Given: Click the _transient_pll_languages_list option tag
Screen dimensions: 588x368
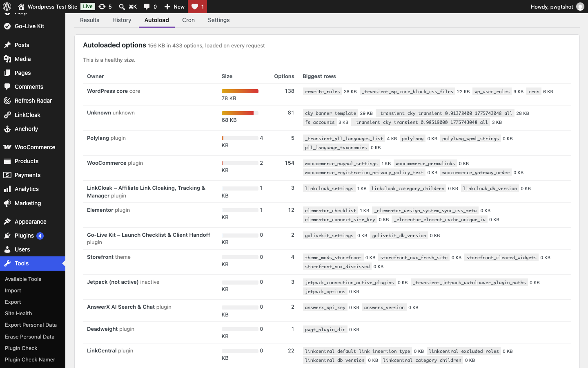Looking at the screenshot, I should pyautogui.click(x=344, y=139).
